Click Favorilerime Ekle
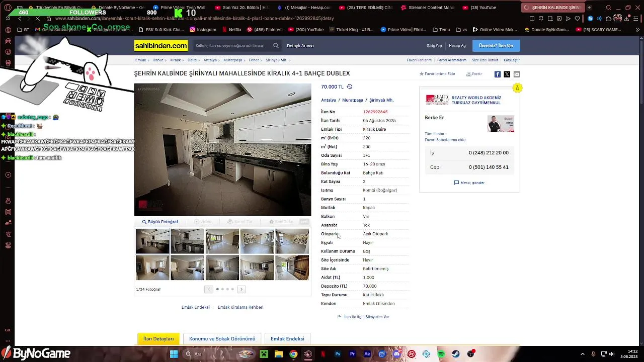The image size is (644, 362). pyautogui.click(x=437, y=74)
